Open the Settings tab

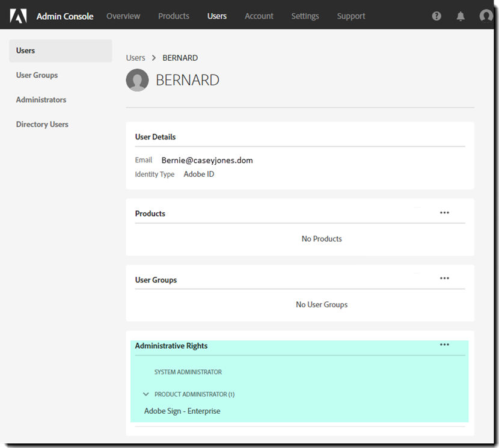[305, 16]
